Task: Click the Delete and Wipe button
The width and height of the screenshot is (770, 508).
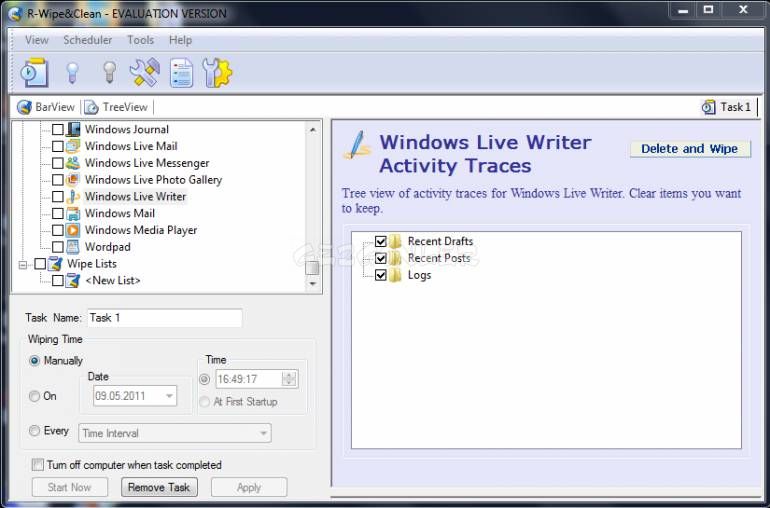Action: pos(690,149)
